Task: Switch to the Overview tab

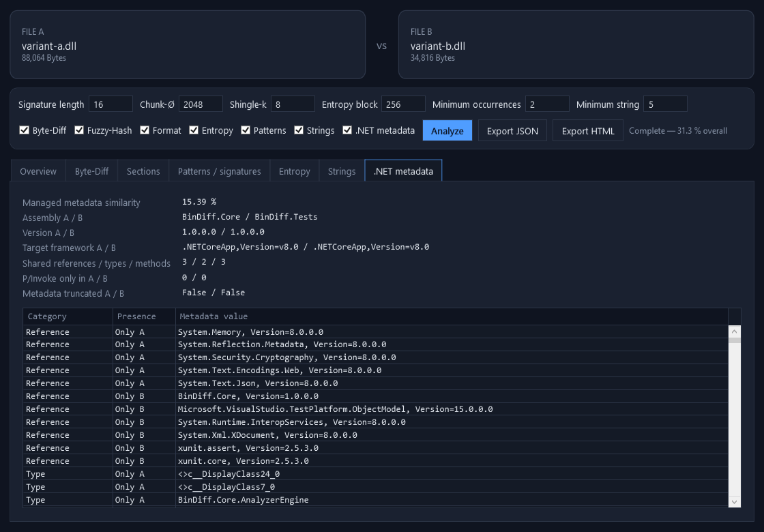Action: (x=38, y=171)
